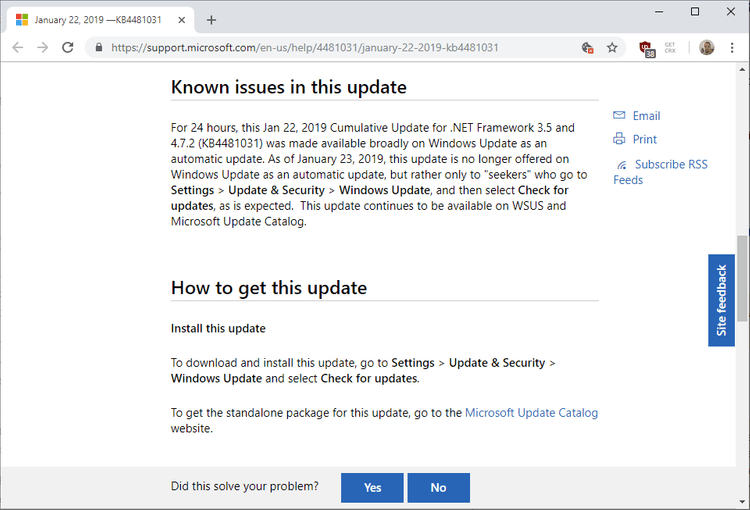This screenshot has height=510, width=750.
Task: Answer No to Did this solve your problem
Action: click(x=439, y=488)
